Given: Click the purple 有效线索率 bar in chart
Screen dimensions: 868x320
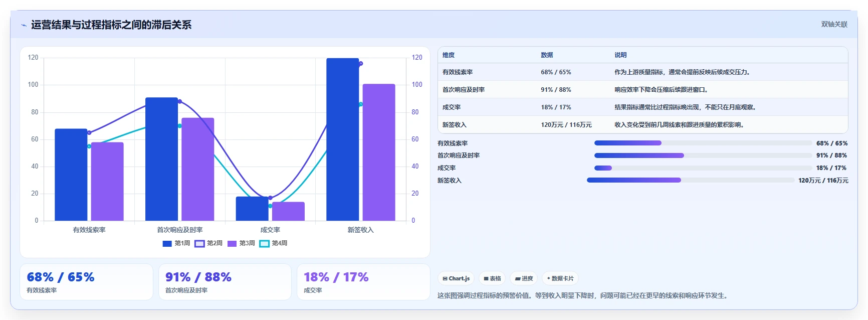Looking at the screenshot, I should tap(107, 182).
